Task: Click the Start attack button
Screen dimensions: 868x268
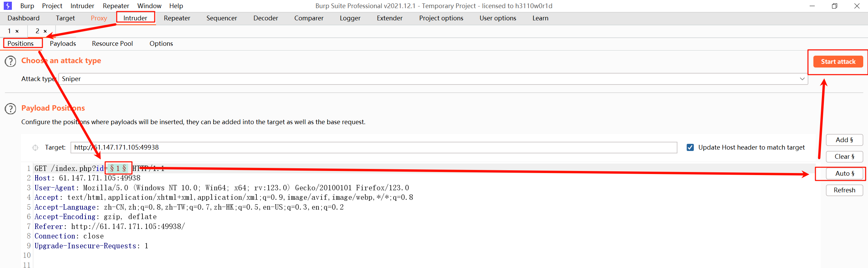Action: click(x=838, y=62)
